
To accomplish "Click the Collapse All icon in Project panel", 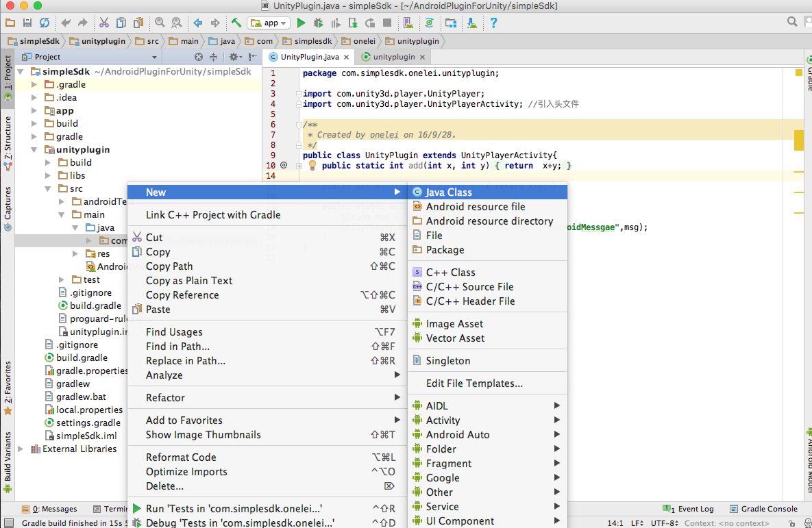I will pos(213,57).
